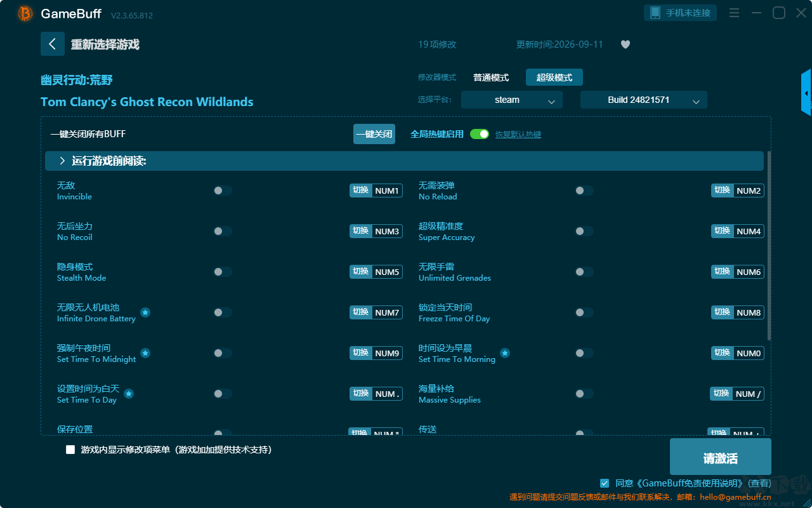This screenshot has height=508, width=812.
Task: Turn on No Recoil switch
Action: pos(223,231)
